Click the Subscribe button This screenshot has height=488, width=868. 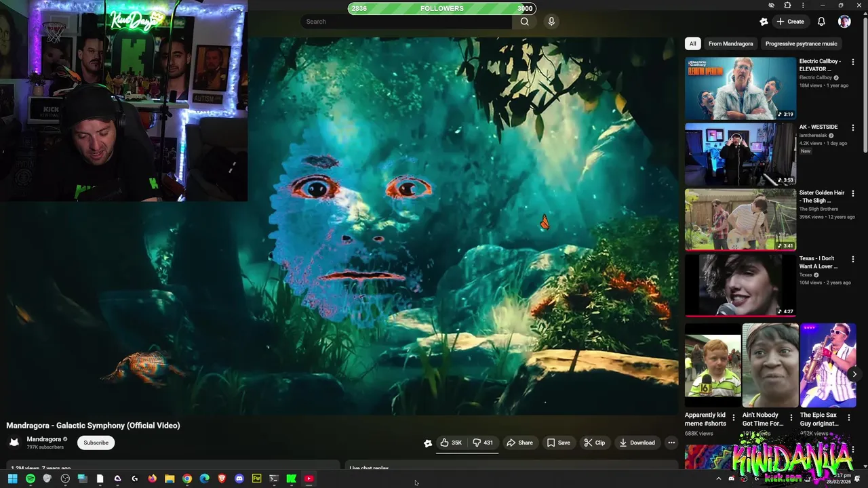point(96,443)
